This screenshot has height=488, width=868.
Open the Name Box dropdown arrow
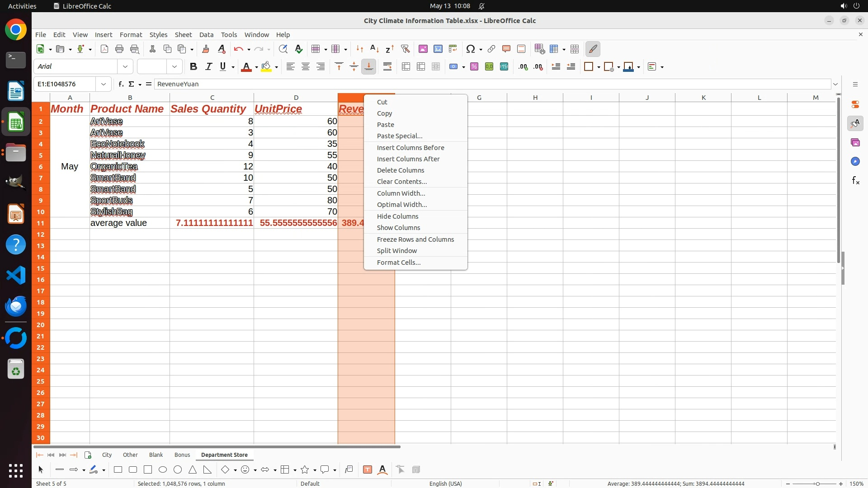pyautogui.click(x=104, y=84)
